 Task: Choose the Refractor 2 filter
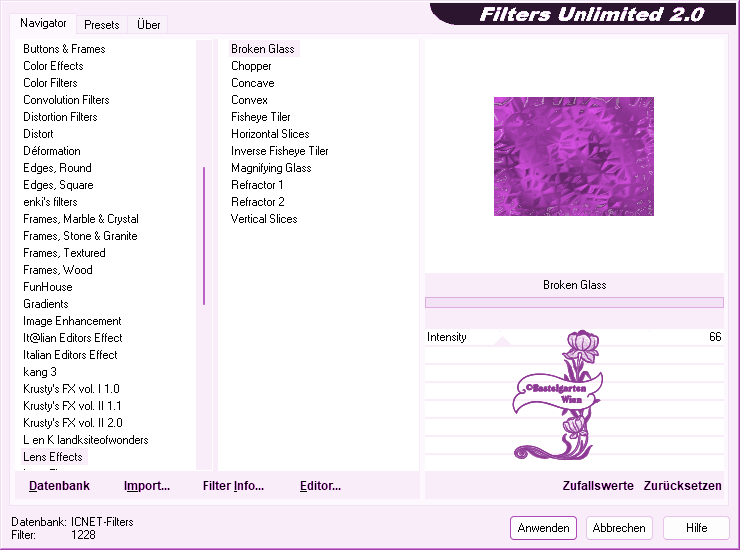pyautogui.click(x=258, y=202)
